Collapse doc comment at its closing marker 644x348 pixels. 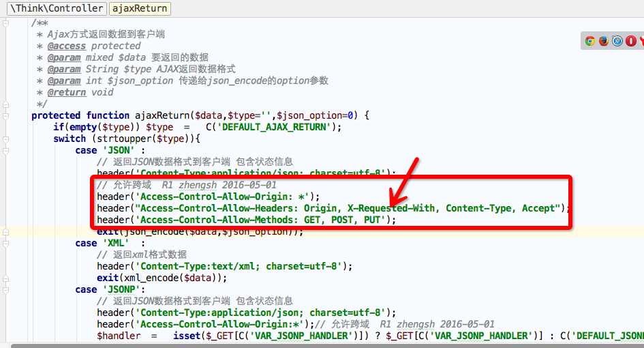[5, 105]
